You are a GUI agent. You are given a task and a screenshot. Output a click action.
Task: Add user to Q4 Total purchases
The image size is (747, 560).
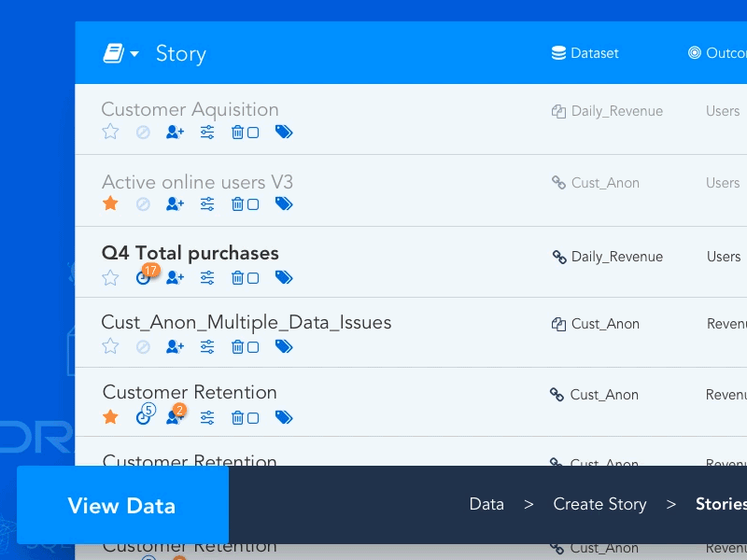pyautogui.click(x=175, y=277)
